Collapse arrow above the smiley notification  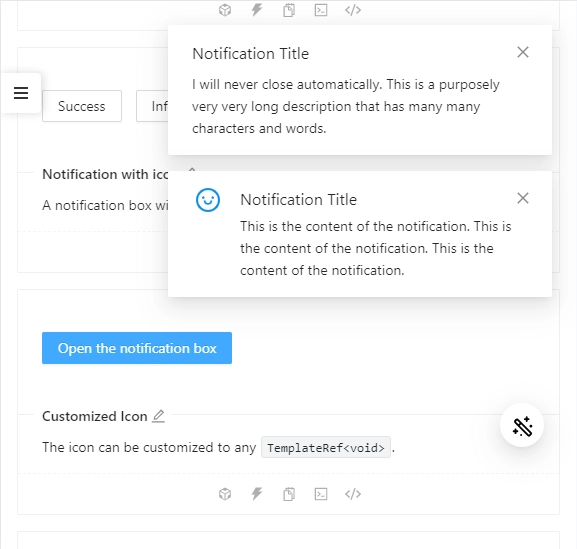[x=192, y=169]
